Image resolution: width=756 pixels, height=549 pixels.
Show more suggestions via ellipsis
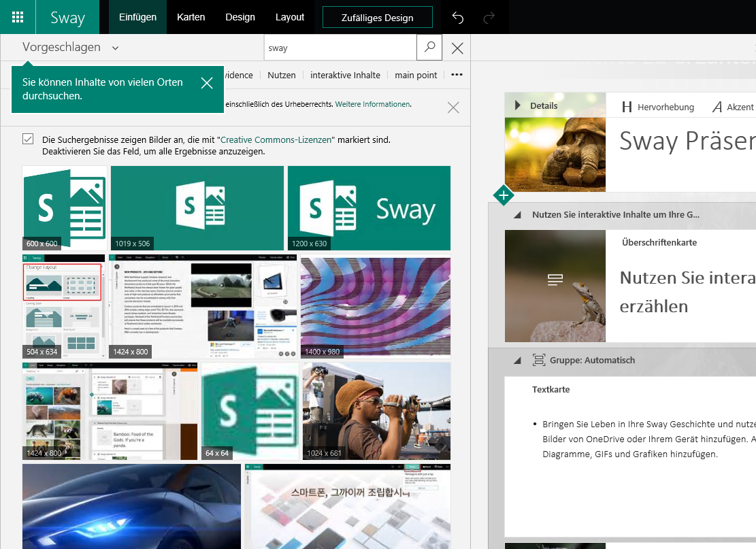pyautogui.click(x=457, y=75)
